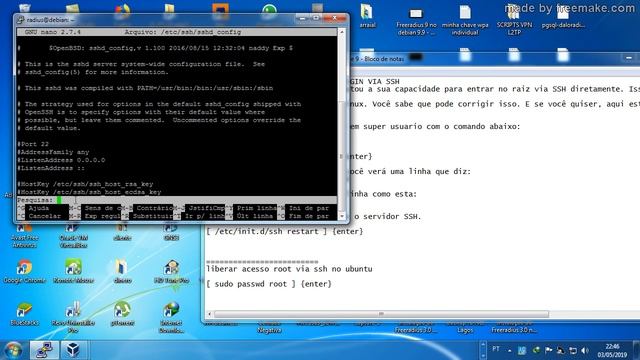The image size is (640, 360).
Task: Click nano Fim de par shortcut label
Action: pyautogui.click(x=309, y=216)
